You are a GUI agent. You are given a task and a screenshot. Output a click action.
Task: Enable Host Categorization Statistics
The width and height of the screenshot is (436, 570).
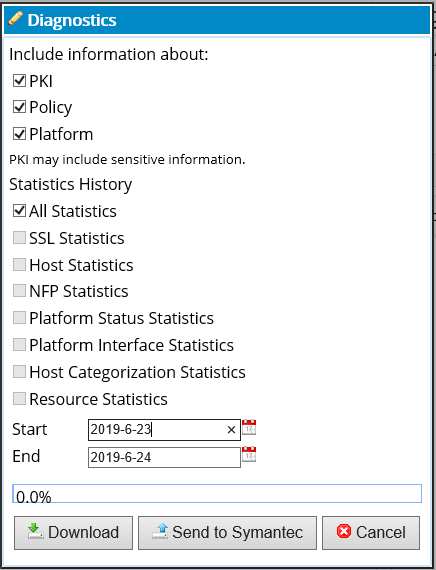click(x=19, y=372)
